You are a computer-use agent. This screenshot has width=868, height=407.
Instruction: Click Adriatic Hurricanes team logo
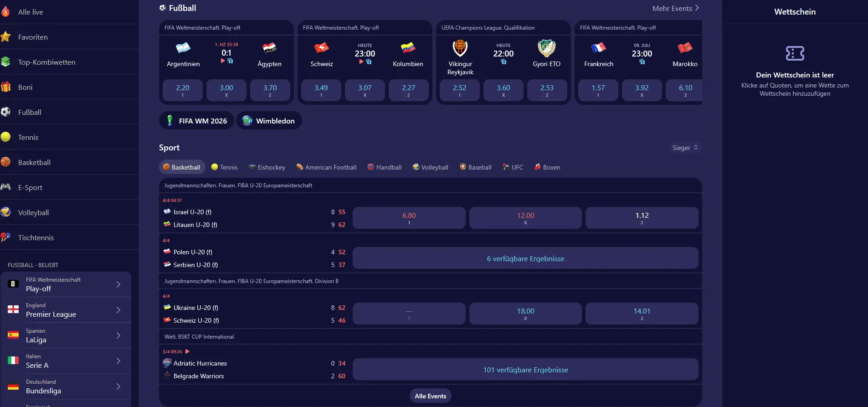tap(167, 363)
